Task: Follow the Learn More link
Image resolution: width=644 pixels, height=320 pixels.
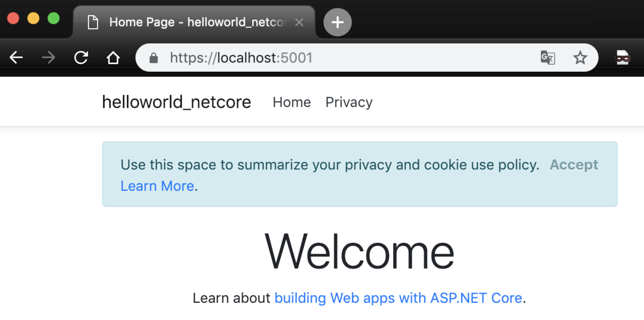Action: click(x=157, y=186)
